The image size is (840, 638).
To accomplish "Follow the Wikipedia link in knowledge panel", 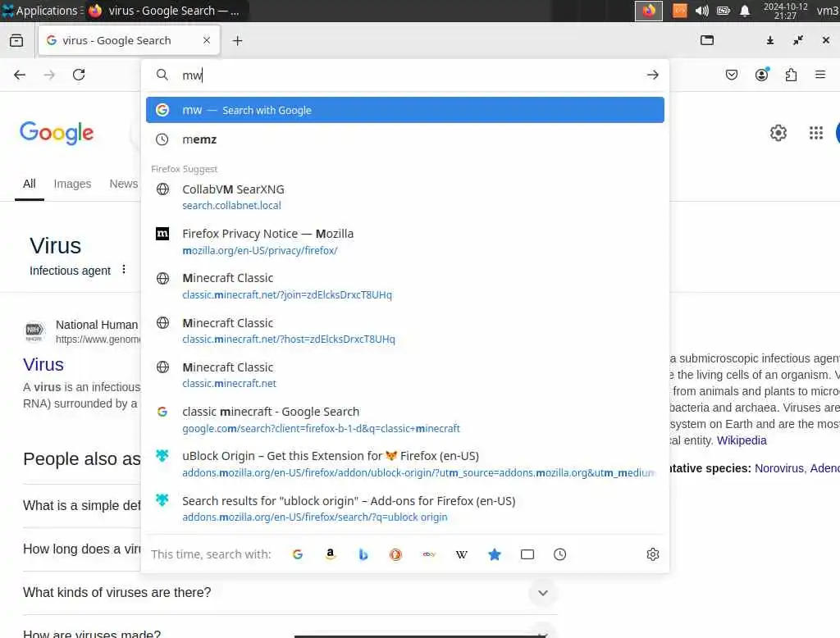I will point(742,440).
